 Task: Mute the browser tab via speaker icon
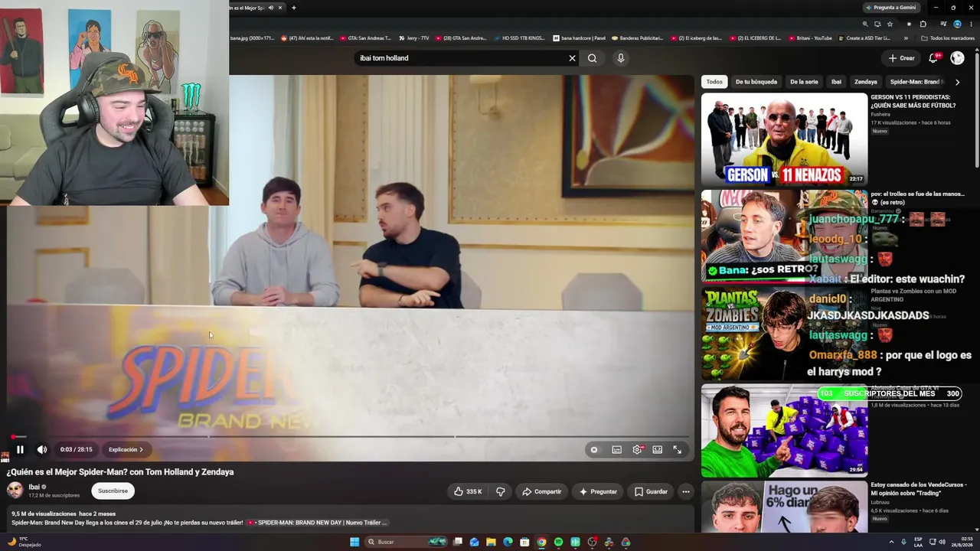tap(271, 8)
